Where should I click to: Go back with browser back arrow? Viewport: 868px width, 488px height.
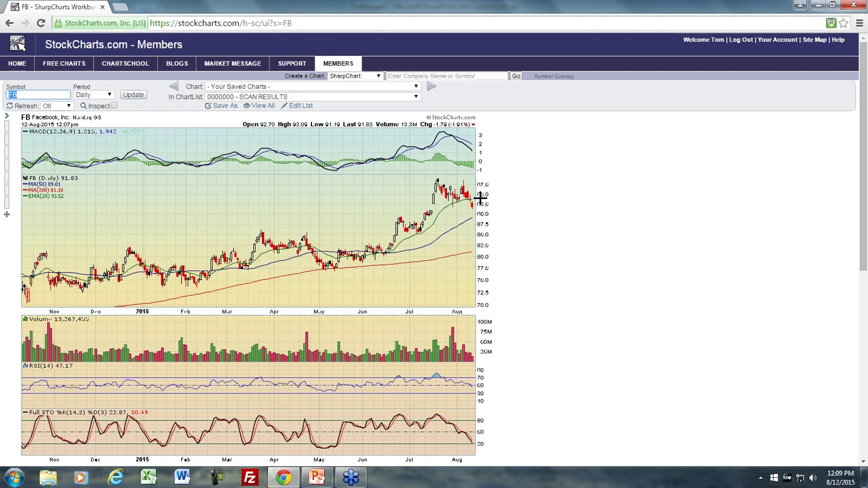pyautogui.click(x=9, y=23)
